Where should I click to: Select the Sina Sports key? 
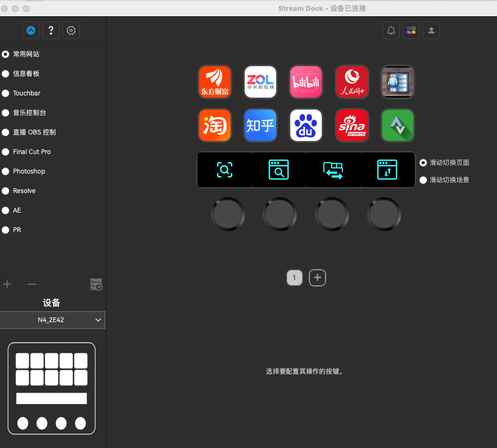pos(352,125)
